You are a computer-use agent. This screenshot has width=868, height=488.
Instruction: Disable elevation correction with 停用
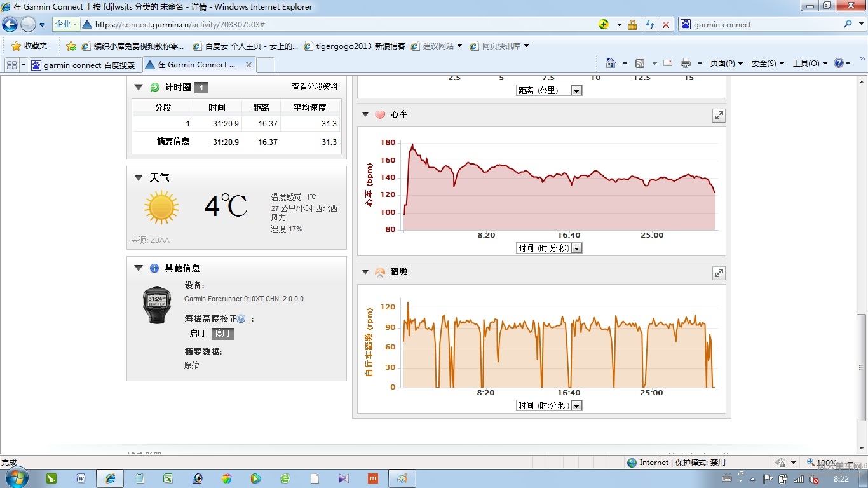(x=222, y=334)
